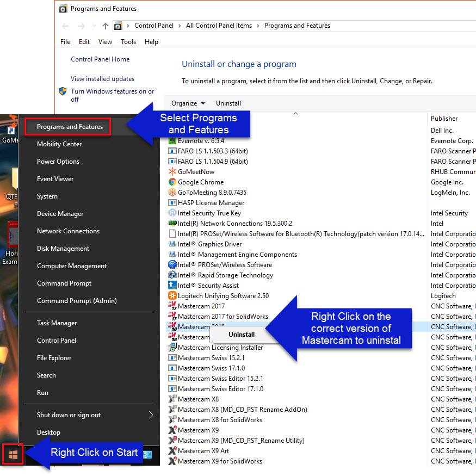
Task: Click the Up arrow navigation button
Action: click(x=106, y=26)
